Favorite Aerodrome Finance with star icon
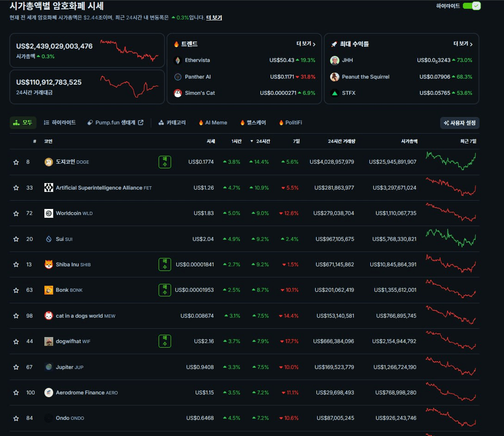This screenshot has width=504, height=436. coord(16,393)
